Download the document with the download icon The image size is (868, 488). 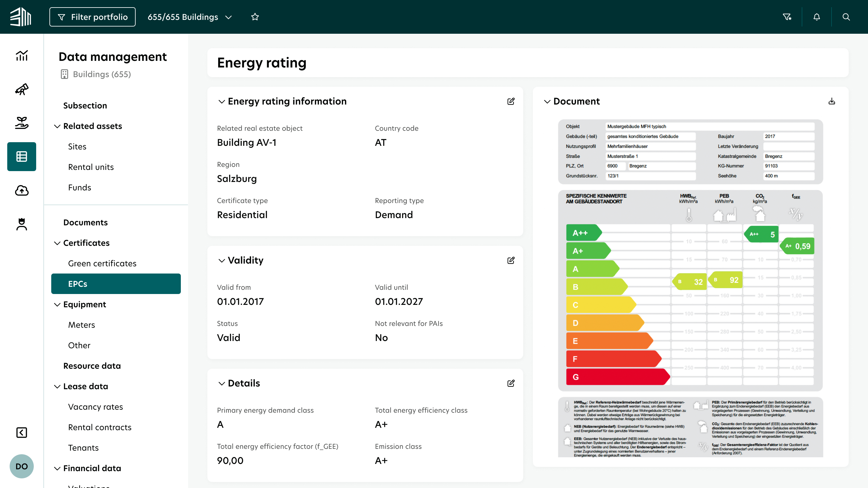coord(832,102)
